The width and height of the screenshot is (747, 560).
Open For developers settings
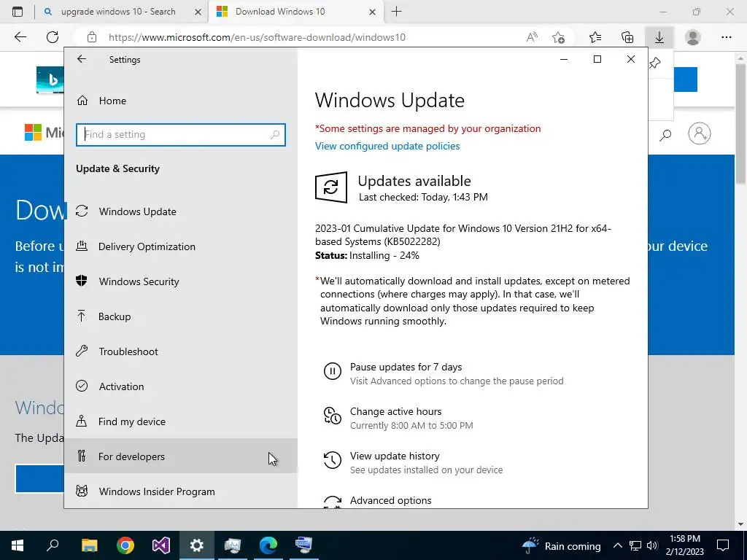pyautogui.click(x=181, y=456)
